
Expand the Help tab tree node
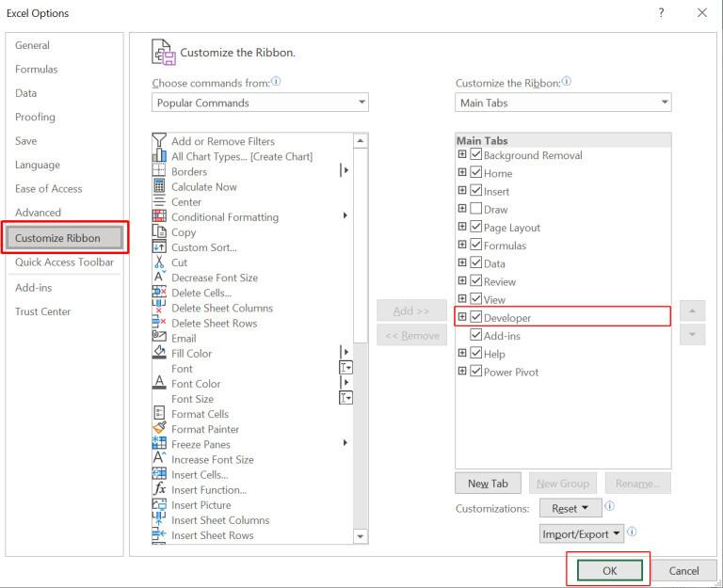(462, 353)
